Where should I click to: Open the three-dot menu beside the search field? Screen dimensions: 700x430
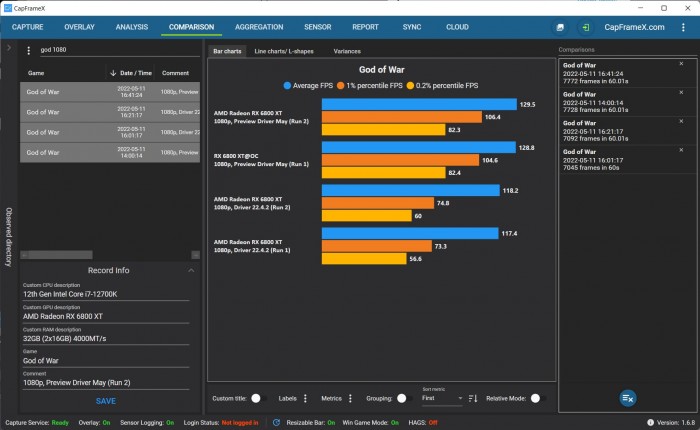pos(28,50)
